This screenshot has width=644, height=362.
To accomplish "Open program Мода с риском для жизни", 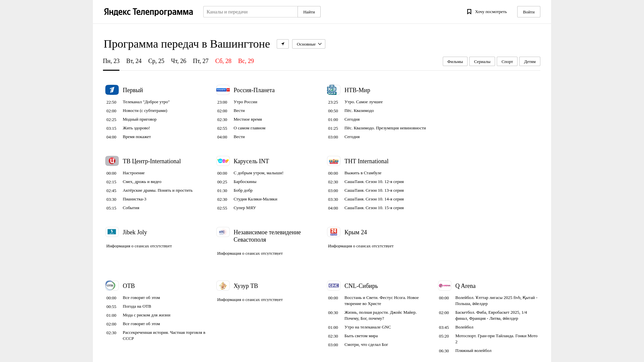I will (147, 315).
